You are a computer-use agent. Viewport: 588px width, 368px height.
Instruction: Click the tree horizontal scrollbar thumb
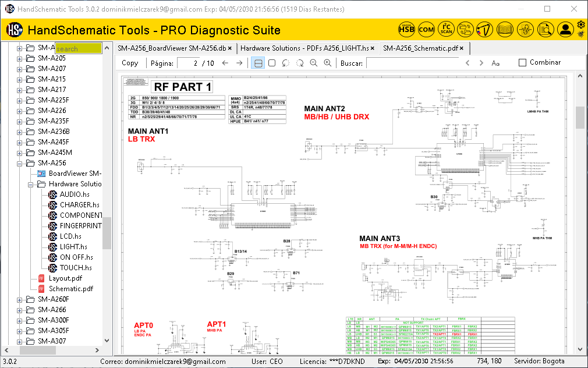(38, 350)
